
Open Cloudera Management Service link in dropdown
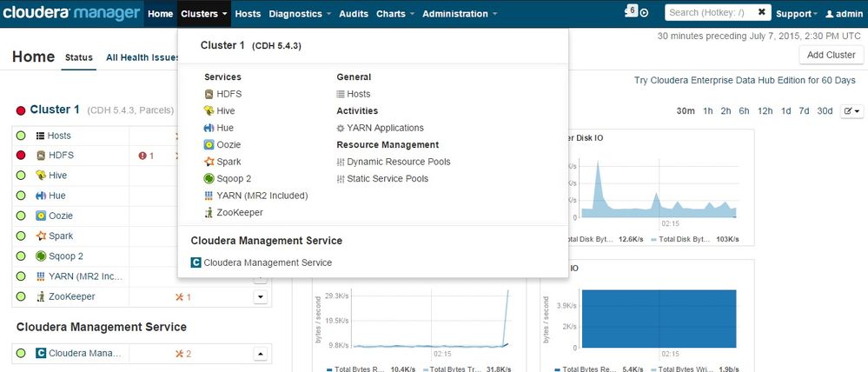(x=268, y=262)
